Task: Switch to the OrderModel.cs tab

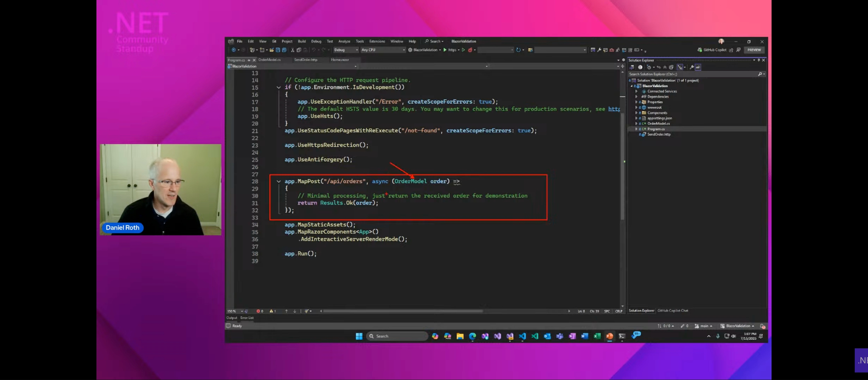Action: (269, 60)
